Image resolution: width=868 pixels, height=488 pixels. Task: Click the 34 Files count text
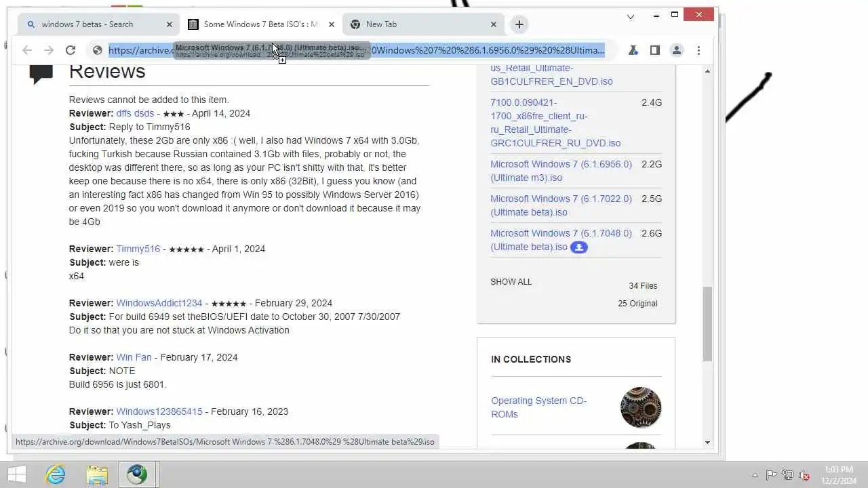coord(643,286)
